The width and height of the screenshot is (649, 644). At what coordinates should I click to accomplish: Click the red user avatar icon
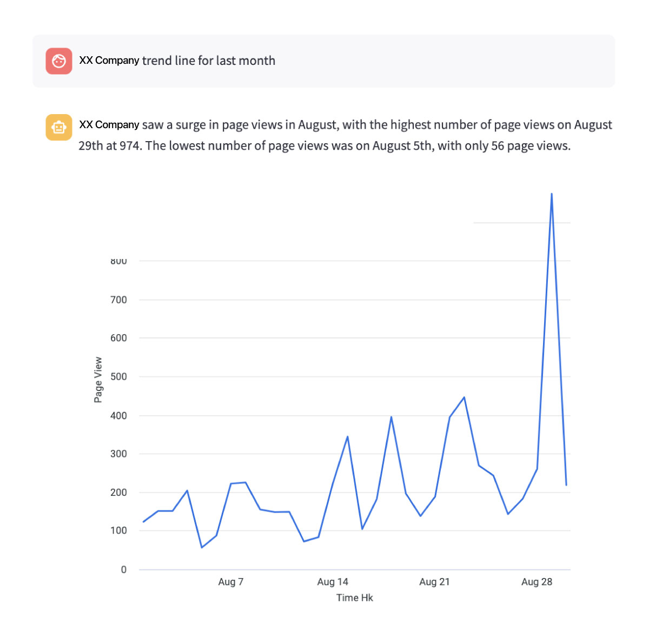click(59, 61)
